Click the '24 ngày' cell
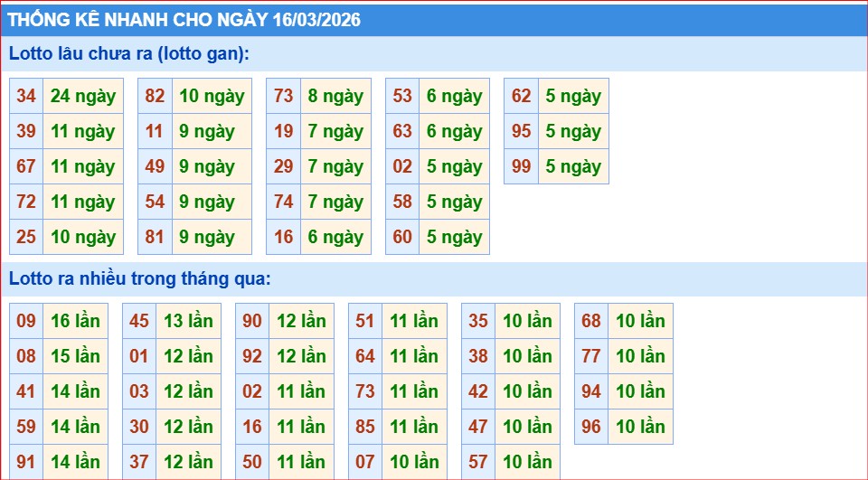 (x=83, y=96)
